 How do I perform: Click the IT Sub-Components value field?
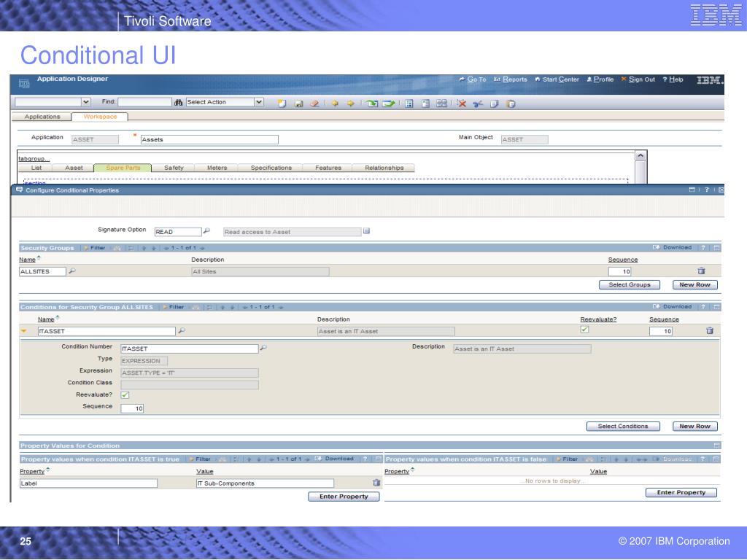tap(265, 483)
